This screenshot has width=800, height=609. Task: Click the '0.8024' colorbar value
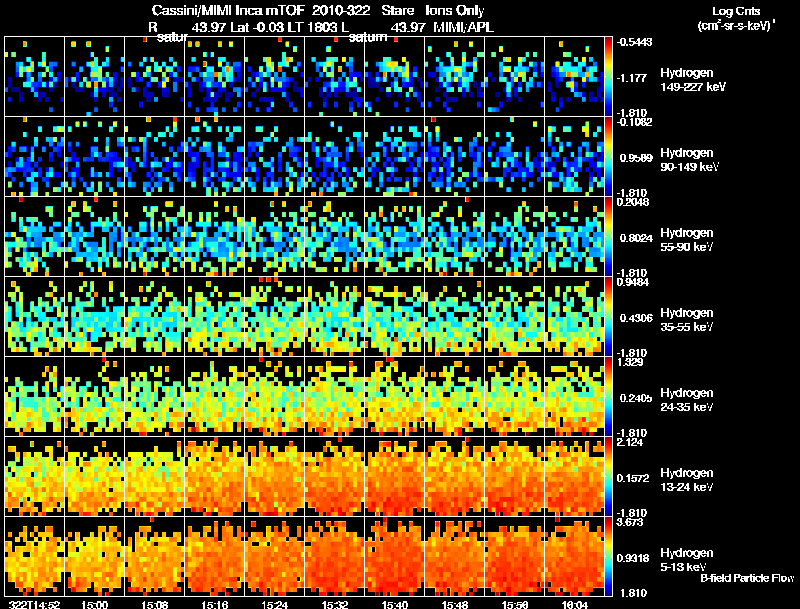[636, 238]
